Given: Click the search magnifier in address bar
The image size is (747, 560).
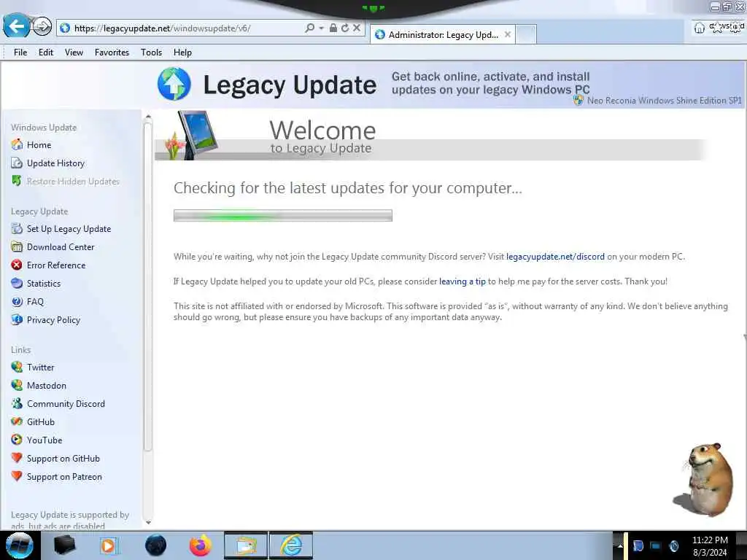Looking at the screenshot, I should (309, 28).
